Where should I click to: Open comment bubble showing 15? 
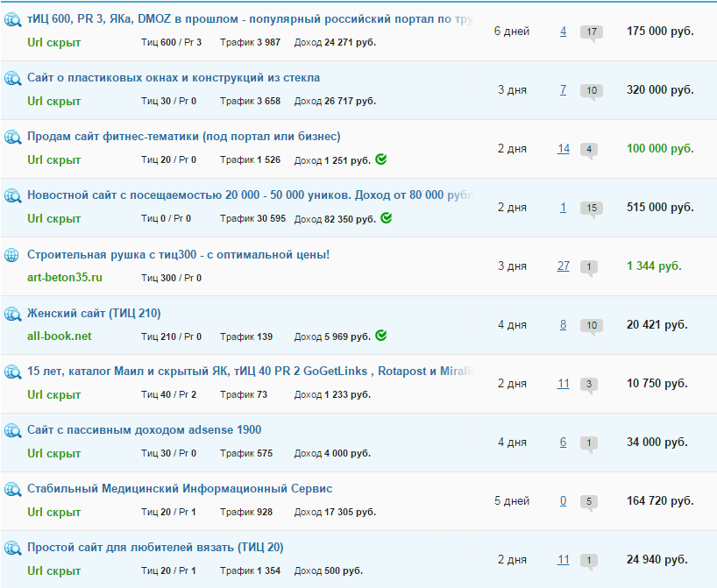592,209
